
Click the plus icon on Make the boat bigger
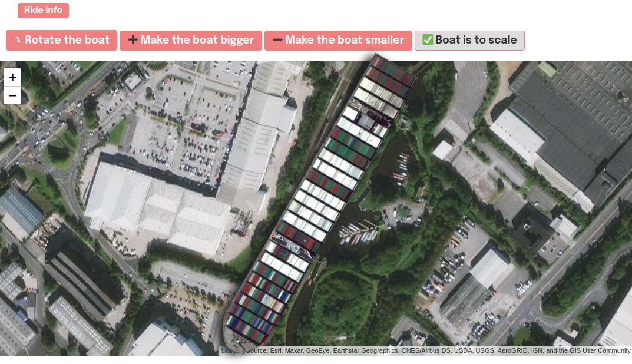(133, 39)
